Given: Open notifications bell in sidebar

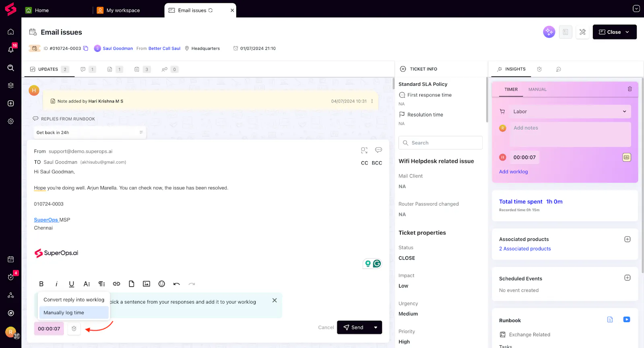Looking at the screenshot, I should coord(11,50).
